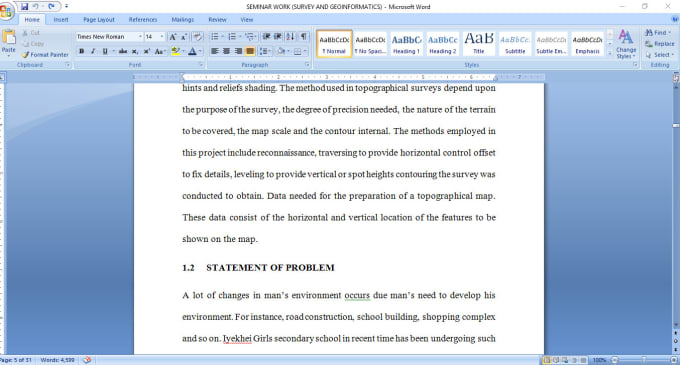Open the Review tab

click(x=217, y=20)
